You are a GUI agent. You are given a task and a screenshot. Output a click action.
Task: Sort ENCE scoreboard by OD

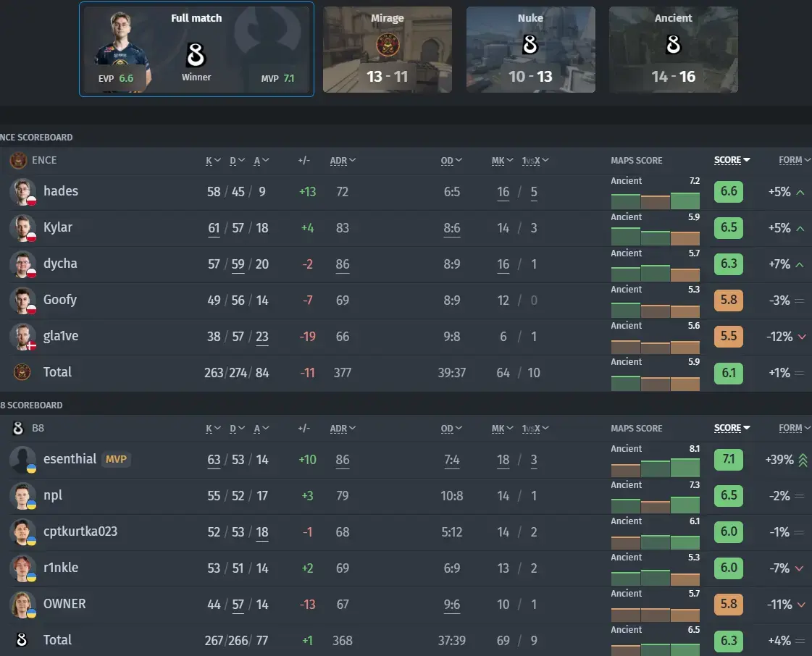451,161
